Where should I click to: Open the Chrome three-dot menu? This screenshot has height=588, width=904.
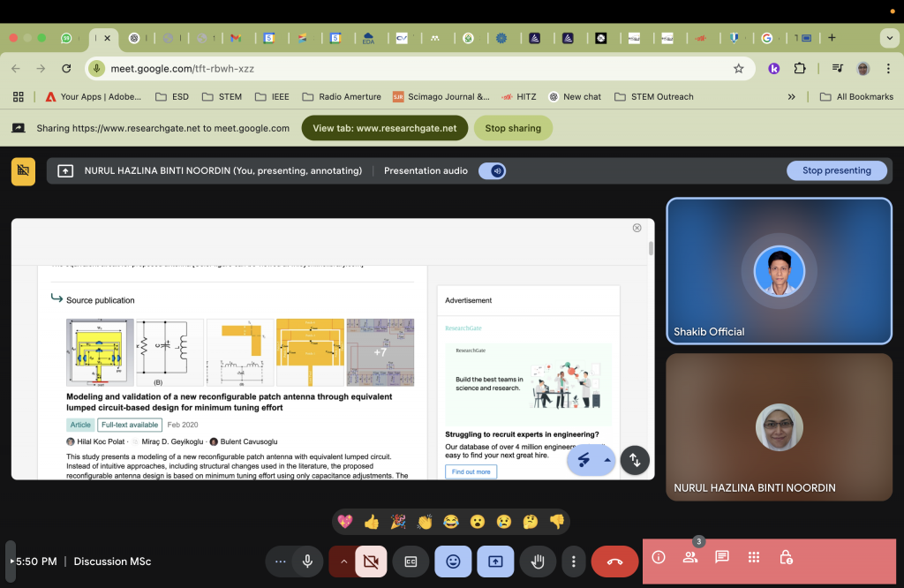[888, 69]
